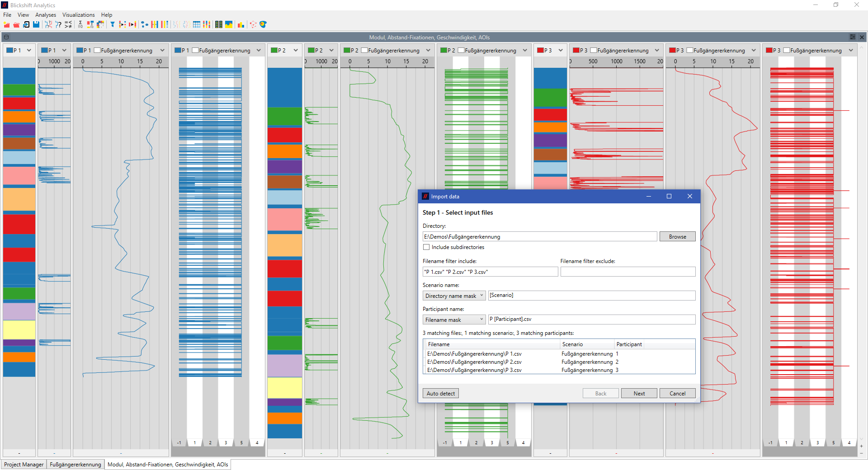
Task: Expand the first P 1 column dropdown
Action: (x=29, y=50)
